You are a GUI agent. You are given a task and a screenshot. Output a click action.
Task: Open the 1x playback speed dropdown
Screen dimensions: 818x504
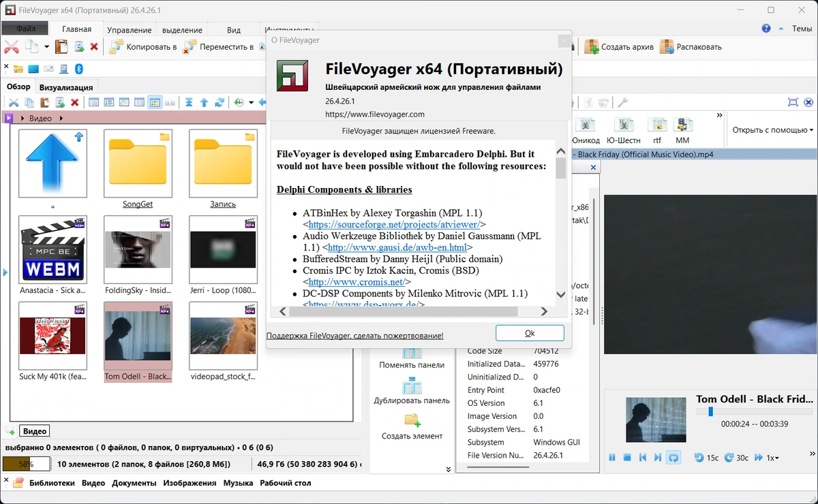(767, 458)
